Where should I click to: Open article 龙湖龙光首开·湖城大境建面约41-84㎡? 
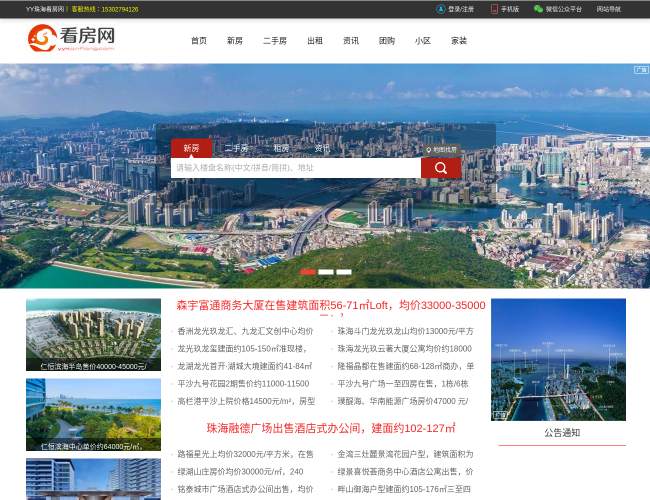(x=245, y=366)
